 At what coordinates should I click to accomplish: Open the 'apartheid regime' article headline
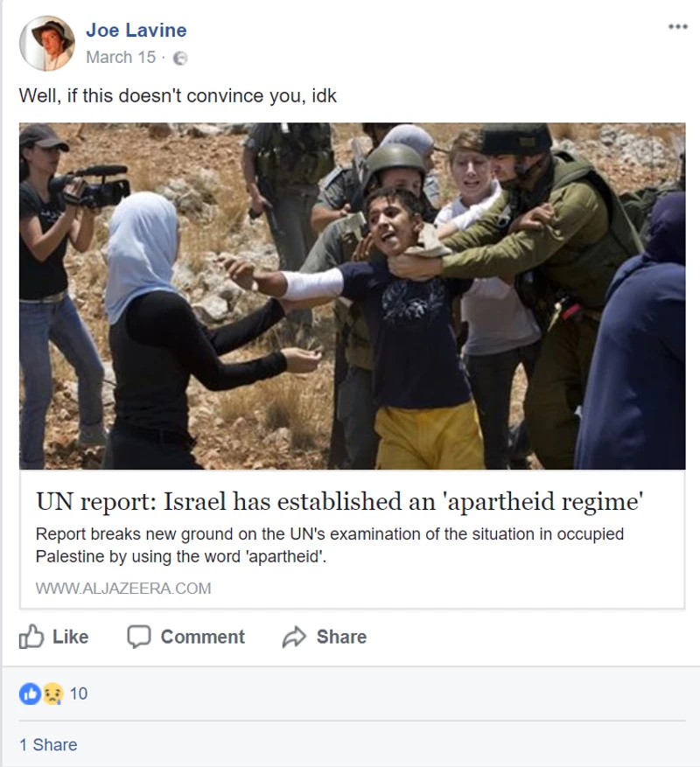click(x=339, y=502)
